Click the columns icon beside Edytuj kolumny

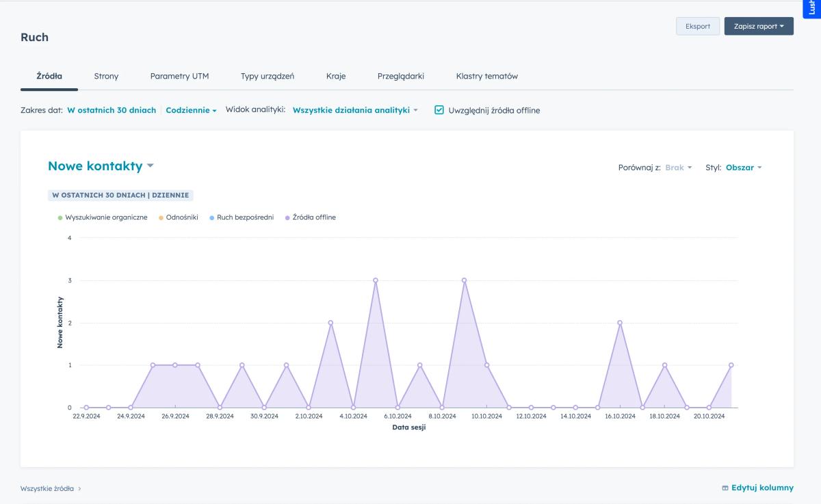(725, 488)
